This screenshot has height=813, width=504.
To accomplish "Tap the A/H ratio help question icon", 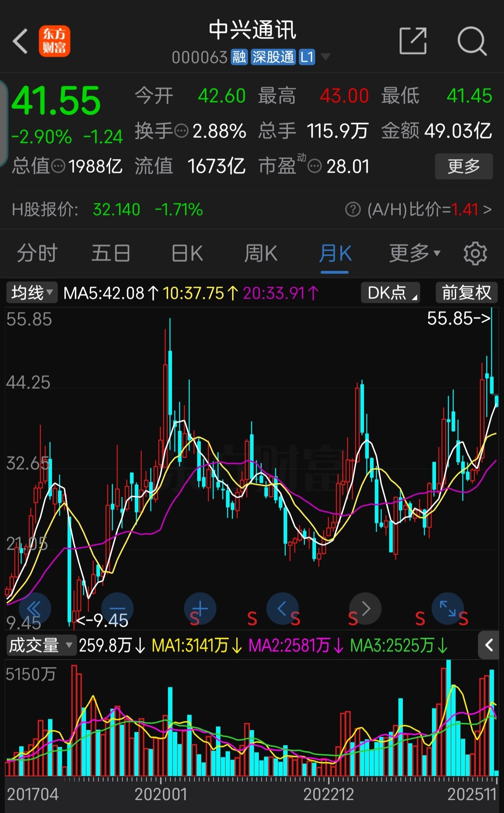I will [x=353, y=209].
